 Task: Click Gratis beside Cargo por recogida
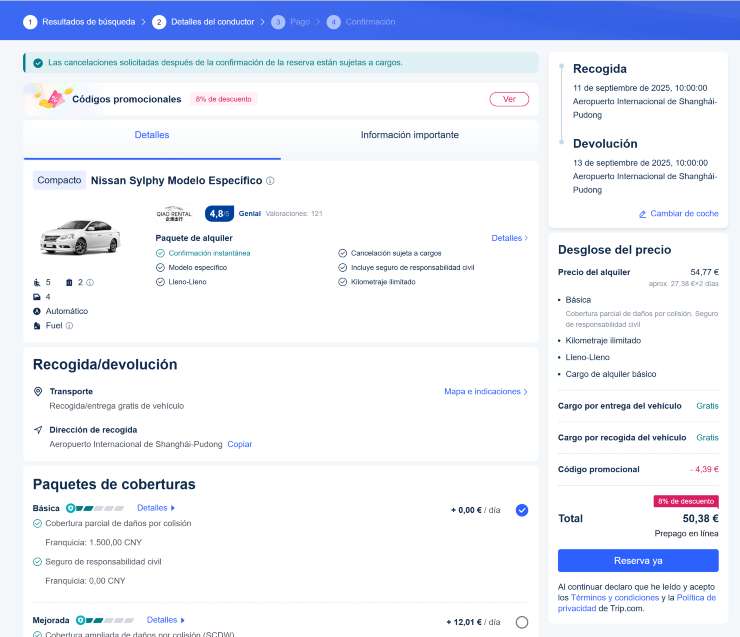pyautogui.click(x=707, y=438)
